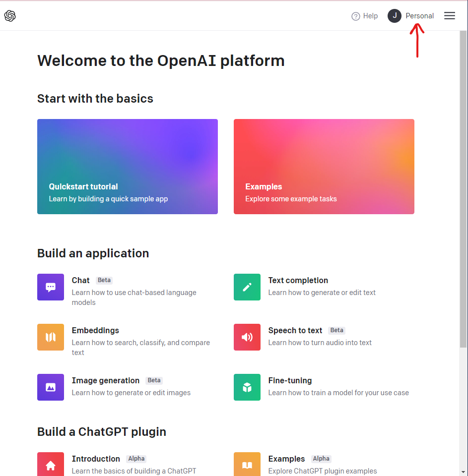Screen dimensions: 468x476
Task: Click 'Build an application' heading
Action: point(93,253)
